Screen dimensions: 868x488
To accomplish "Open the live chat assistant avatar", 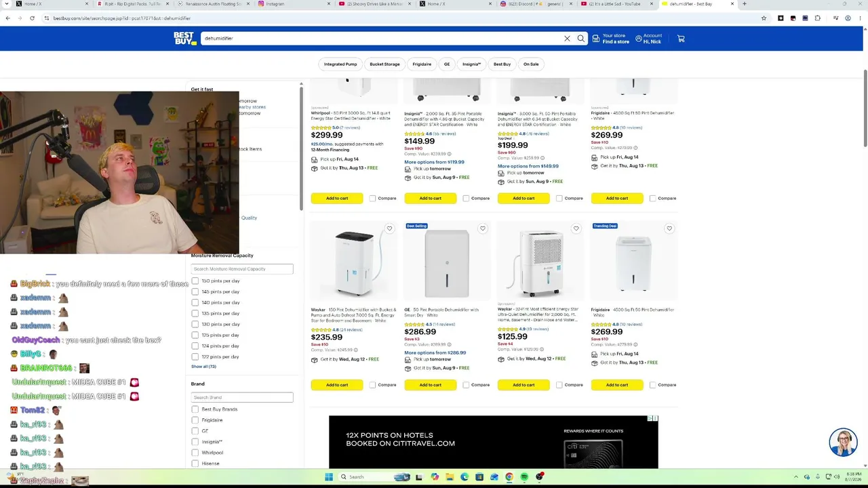I will [843, 443].
